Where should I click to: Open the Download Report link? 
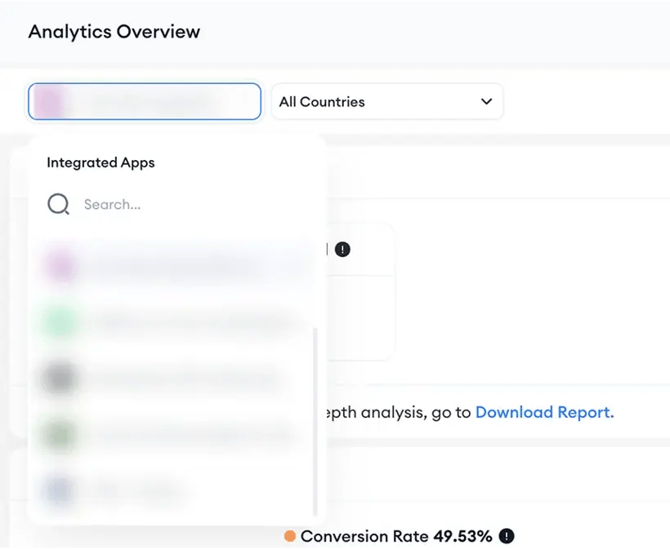click(x=545, y=412)
